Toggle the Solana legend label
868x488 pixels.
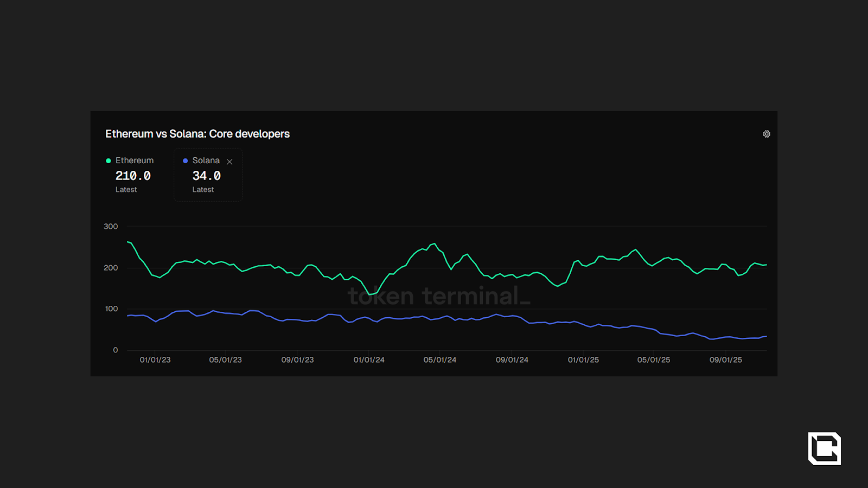pyautogui.click(x=206, y=160)
